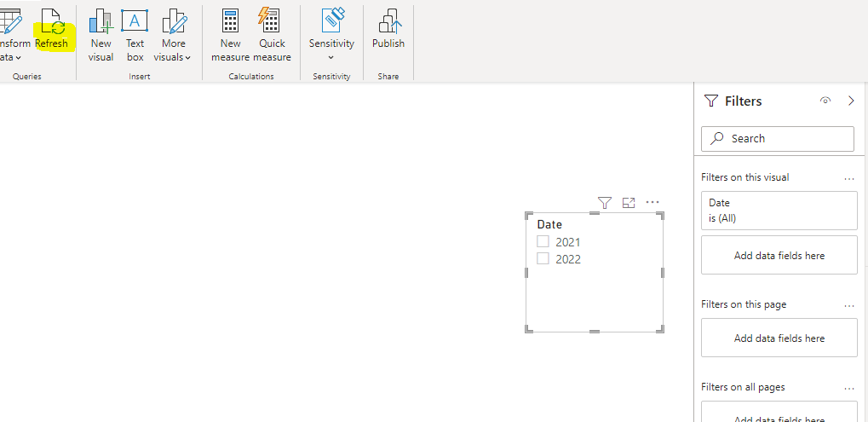This screenshot has width=868, height=422.
Task: Click the Calculations group label
Action: [251, 77]
